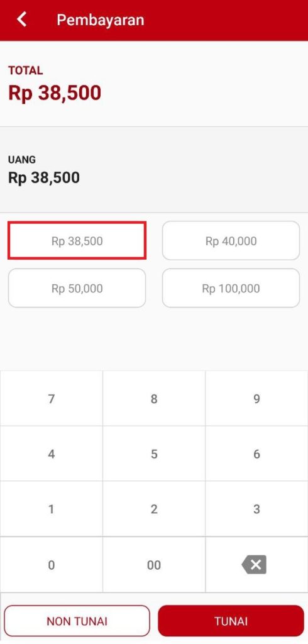Tap keypad digit 3
Screen dimensions: 308x644
[256, 509]
